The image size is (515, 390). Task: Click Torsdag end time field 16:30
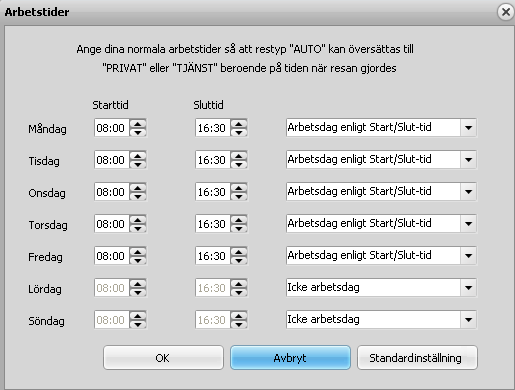(x=213, y=224)
